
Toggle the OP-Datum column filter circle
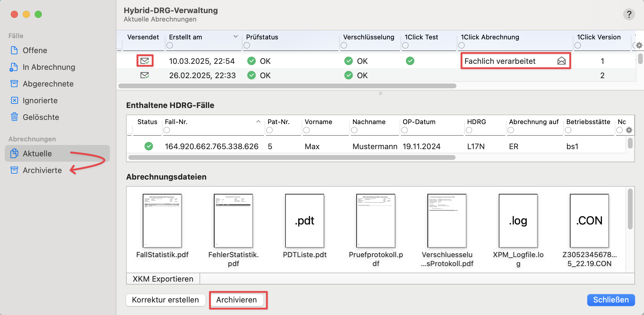tap(404, 130)
